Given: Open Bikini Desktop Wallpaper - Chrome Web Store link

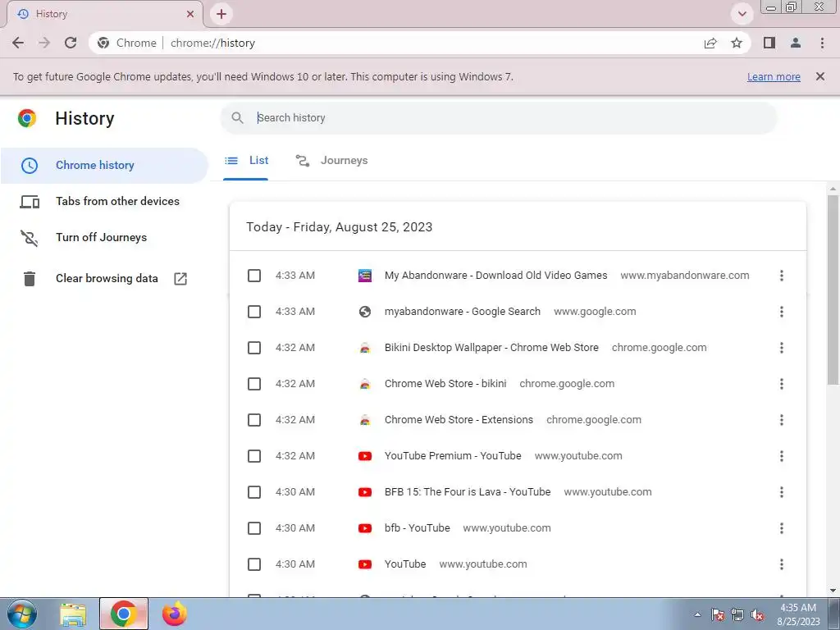Looking at the screenshot, I should pyautogui.click(x=491, y=348).
